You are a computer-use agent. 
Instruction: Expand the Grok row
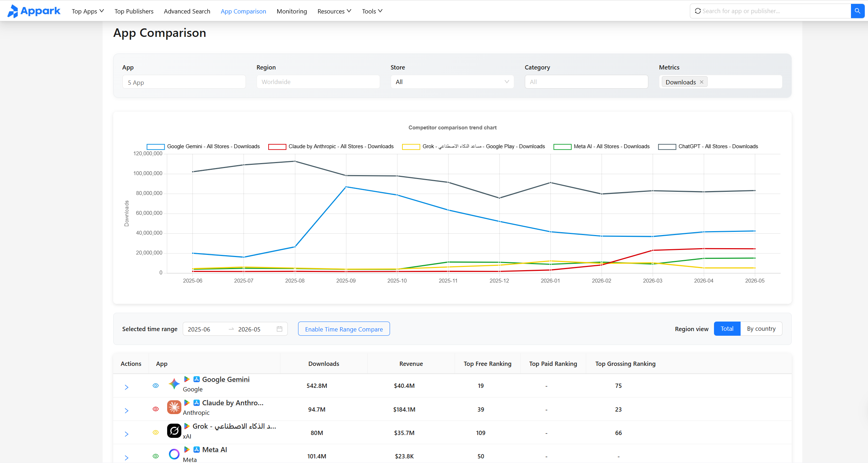tap(126, 434)
